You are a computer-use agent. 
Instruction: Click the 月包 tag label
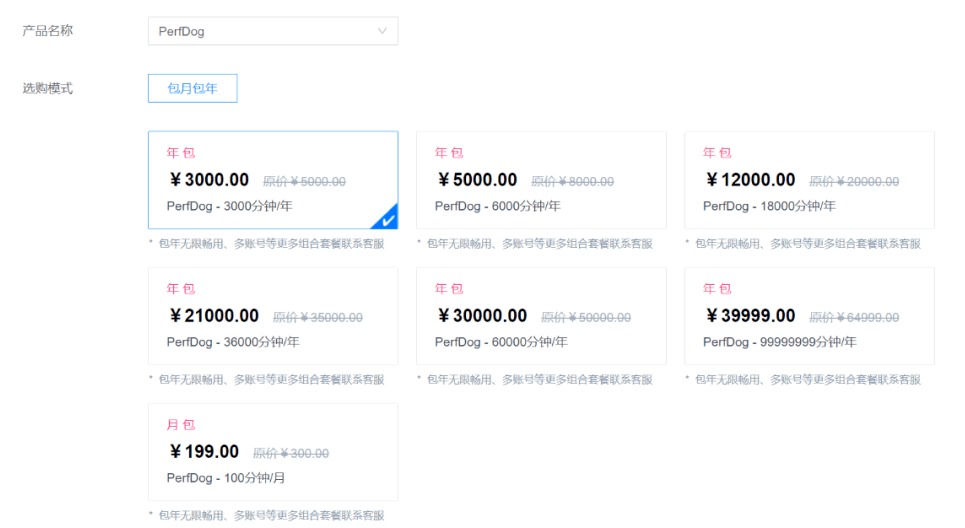point(181,425)
